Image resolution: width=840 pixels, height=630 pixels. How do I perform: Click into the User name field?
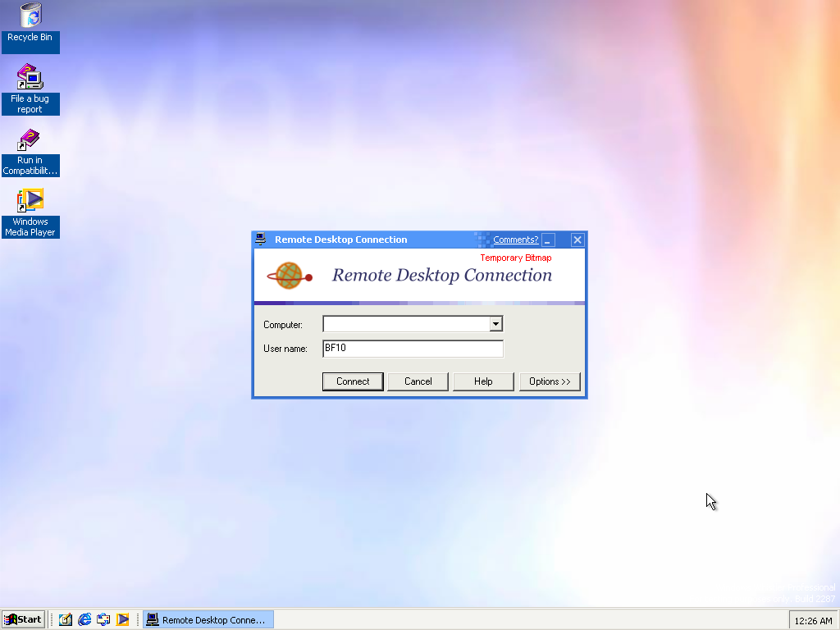tap(413, 348)
